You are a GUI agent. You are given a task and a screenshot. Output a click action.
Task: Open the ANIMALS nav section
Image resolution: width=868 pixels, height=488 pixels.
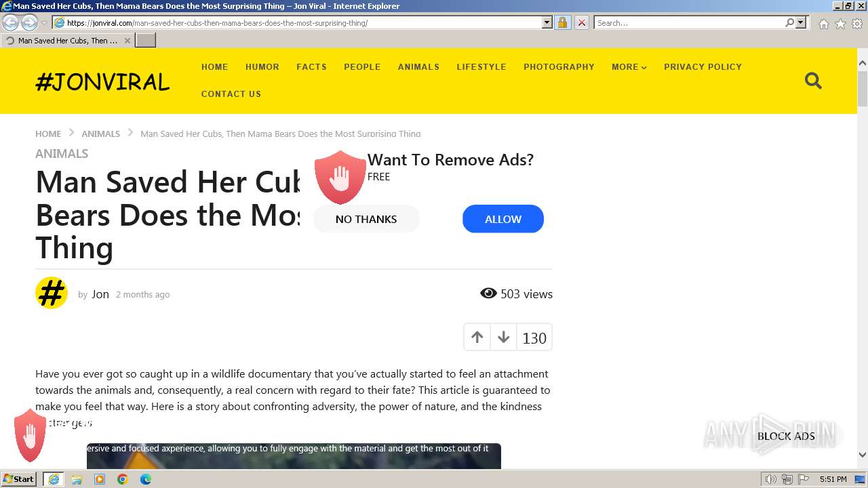pos(418,67)
